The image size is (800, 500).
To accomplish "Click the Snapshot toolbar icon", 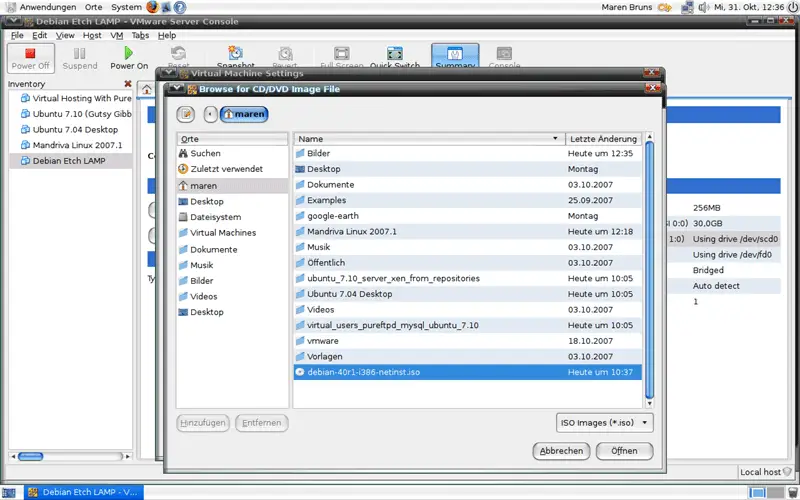I will [235, 53].
